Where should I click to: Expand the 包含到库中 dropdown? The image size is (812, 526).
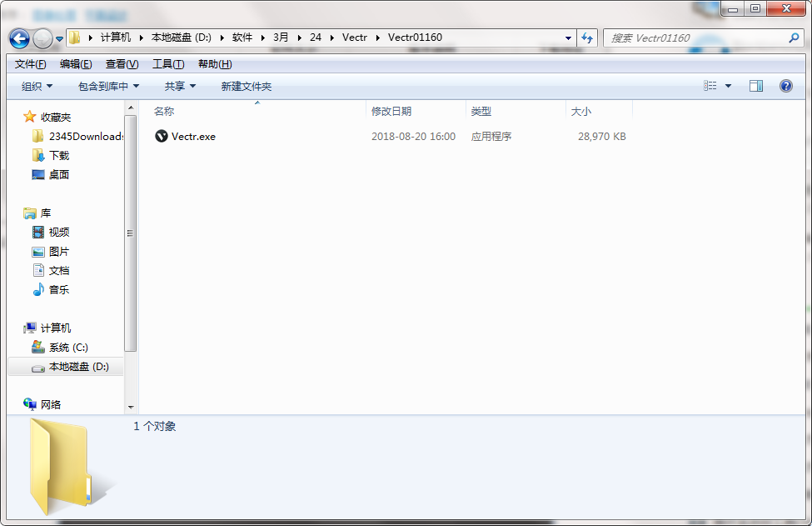[x=108, y=86]
